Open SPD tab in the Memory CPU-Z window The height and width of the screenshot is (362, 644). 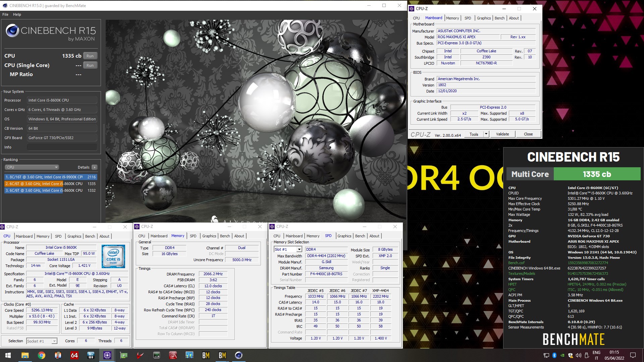pyautogui.click(x=193, y=236)
